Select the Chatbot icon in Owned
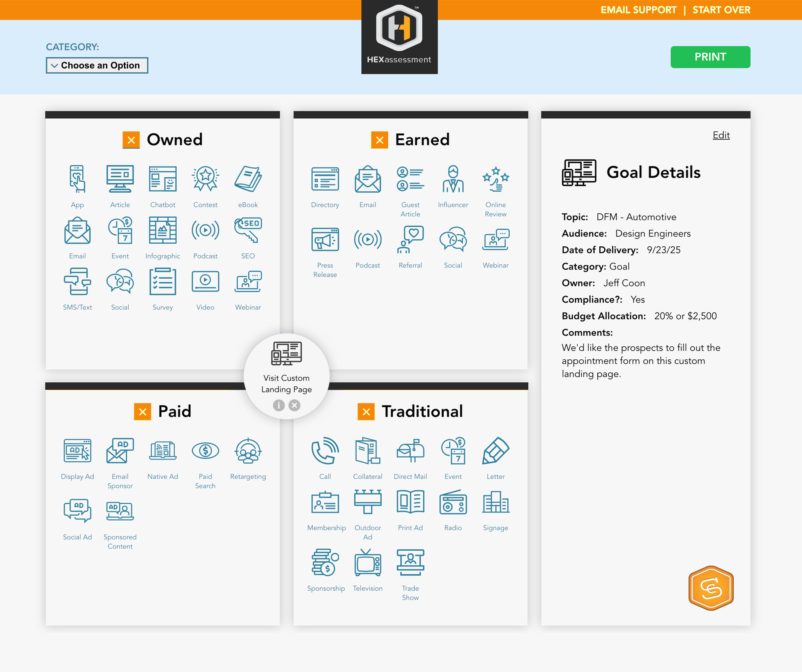Image resolution: width=802 pixels, height=672 pixels. 163,179
